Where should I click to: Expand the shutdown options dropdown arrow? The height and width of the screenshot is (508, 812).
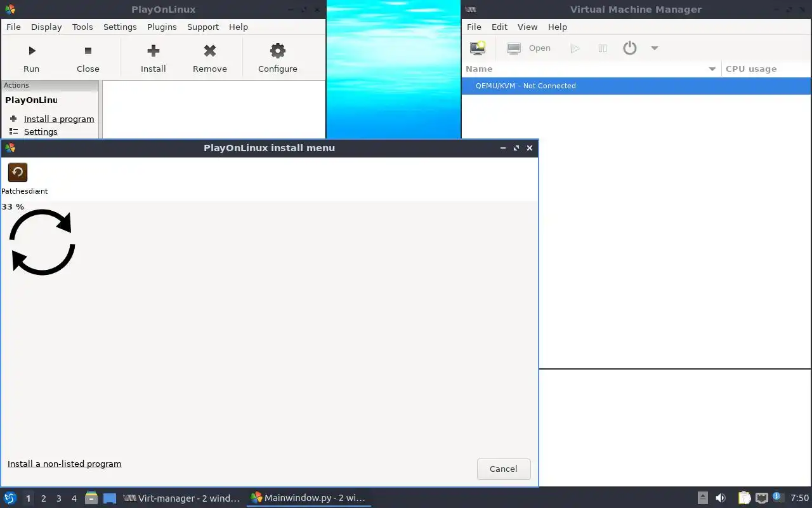[x=655, y=48]
